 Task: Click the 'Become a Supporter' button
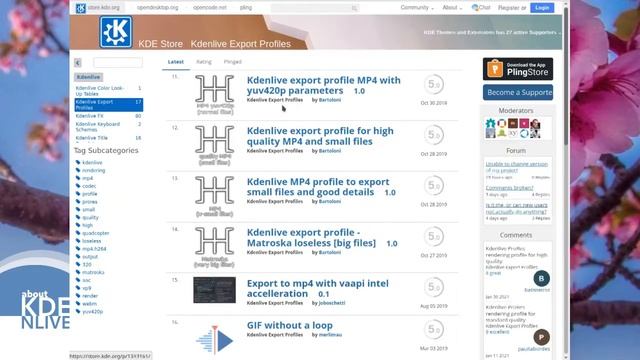[x=518, y=93]
